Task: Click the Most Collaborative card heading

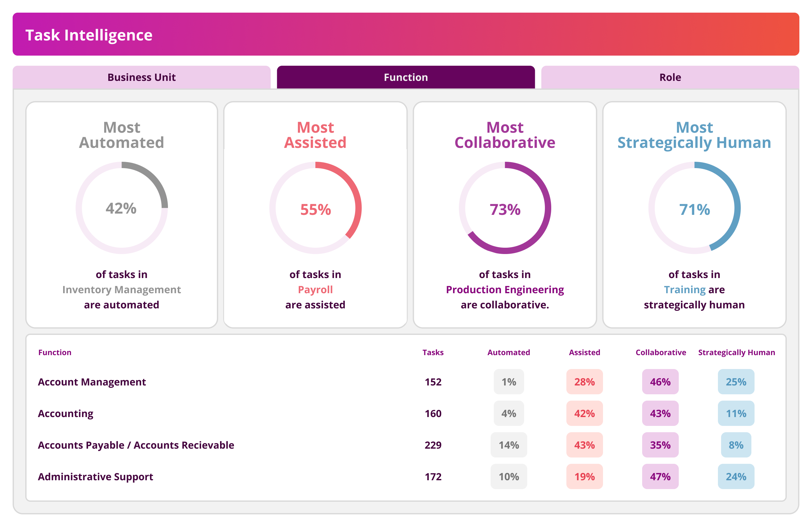Action: coord(505,135)
